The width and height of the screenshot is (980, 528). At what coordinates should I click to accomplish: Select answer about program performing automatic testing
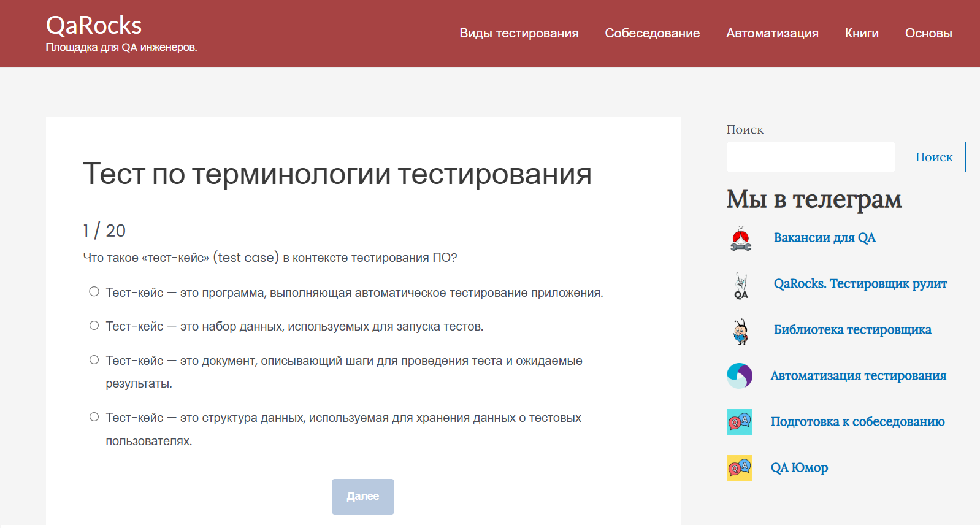(x=94, y=292)
